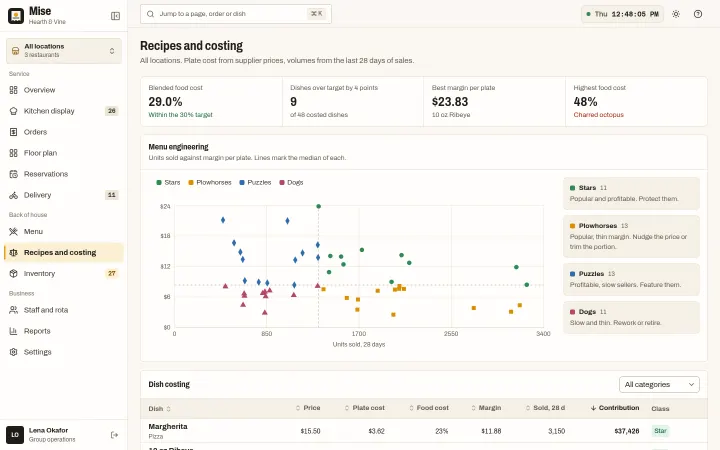720x450 pixels.
Task: Open the All locations switcher
Action: click(x=64, y=51)
